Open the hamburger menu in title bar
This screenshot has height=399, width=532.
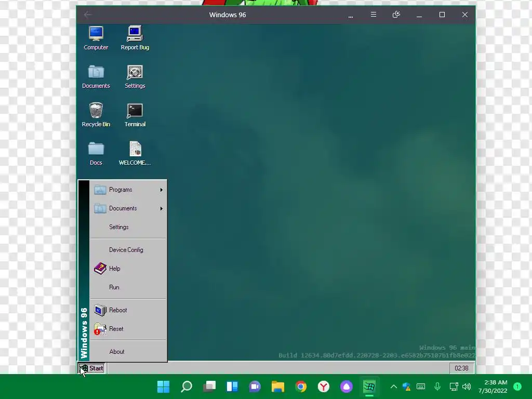(x=373, y=14)
